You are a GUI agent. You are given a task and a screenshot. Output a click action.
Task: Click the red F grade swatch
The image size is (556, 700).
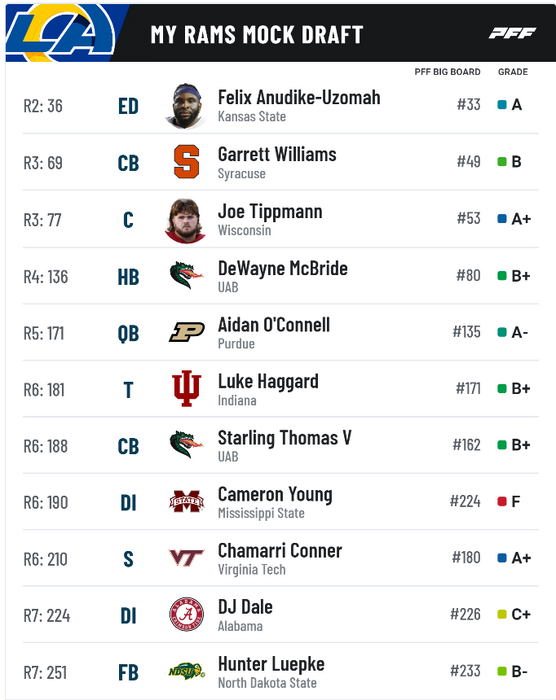502,501
